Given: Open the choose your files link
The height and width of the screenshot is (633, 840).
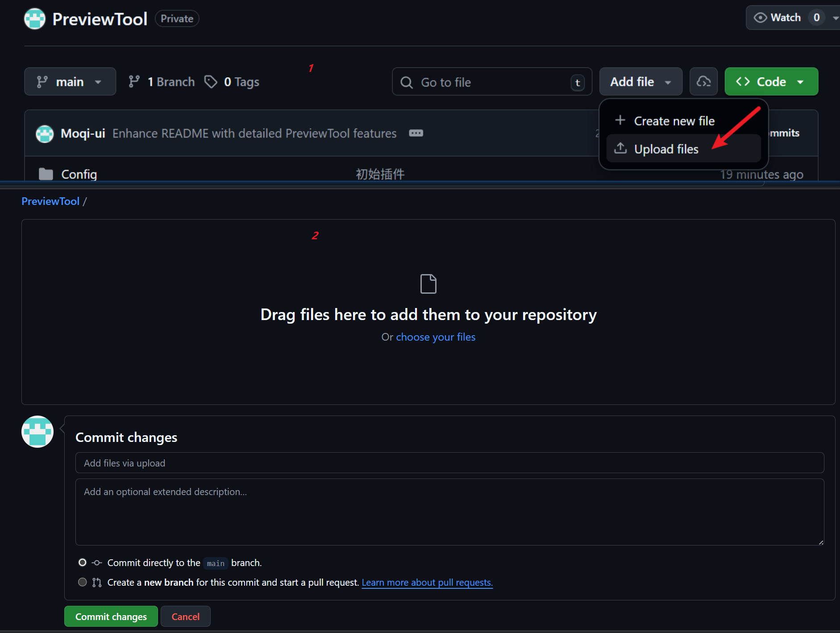Looking at the screenshot, I should 436,337.
